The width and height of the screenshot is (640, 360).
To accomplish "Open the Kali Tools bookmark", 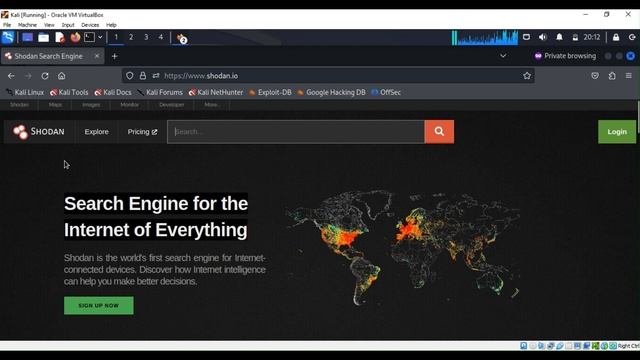I will 69,93.
